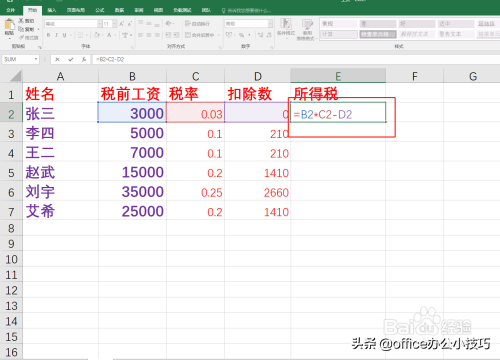This screenshot has height=360, width=500.
Task: Switch to the 数据 (Data) tab
Action: pos(119,10)
